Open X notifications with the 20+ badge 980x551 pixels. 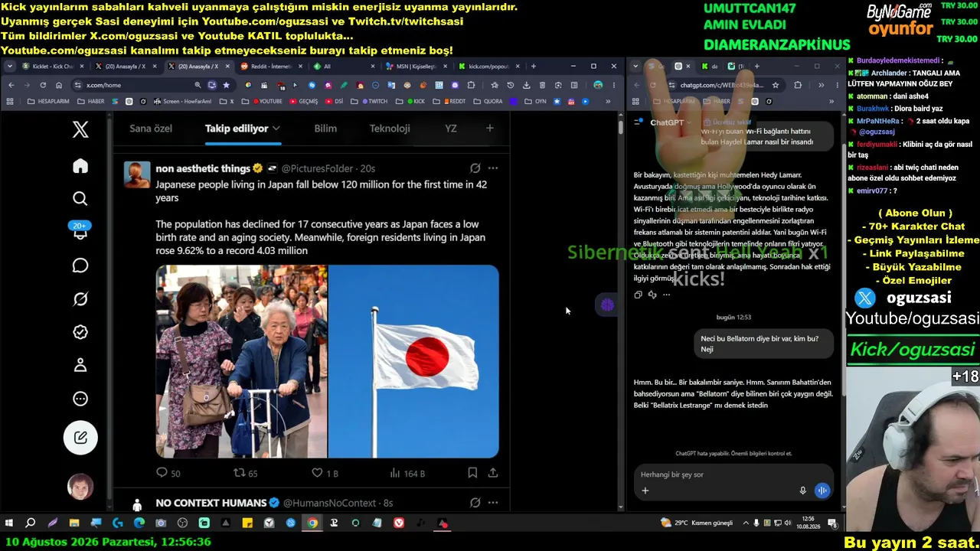[80, 231]
